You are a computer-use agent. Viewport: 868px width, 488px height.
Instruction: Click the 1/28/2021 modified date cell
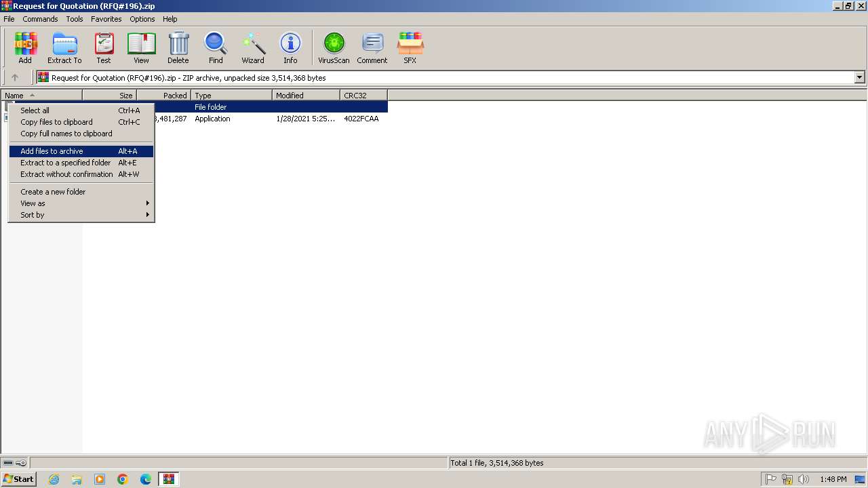[x=306, y=119]
